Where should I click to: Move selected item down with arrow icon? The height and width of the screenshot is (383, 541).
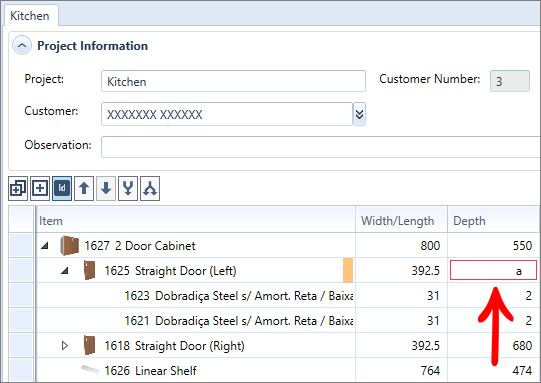pos(106,188)
